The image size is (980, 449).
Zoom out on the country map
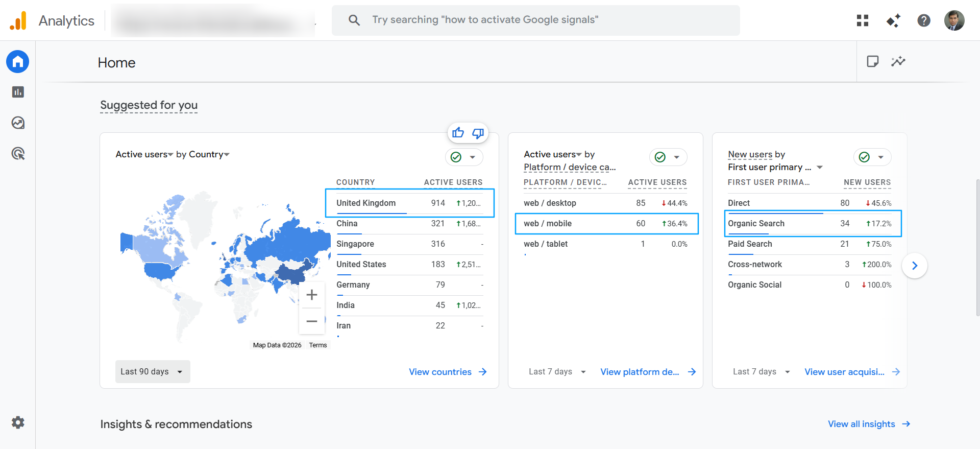point(312,321)
